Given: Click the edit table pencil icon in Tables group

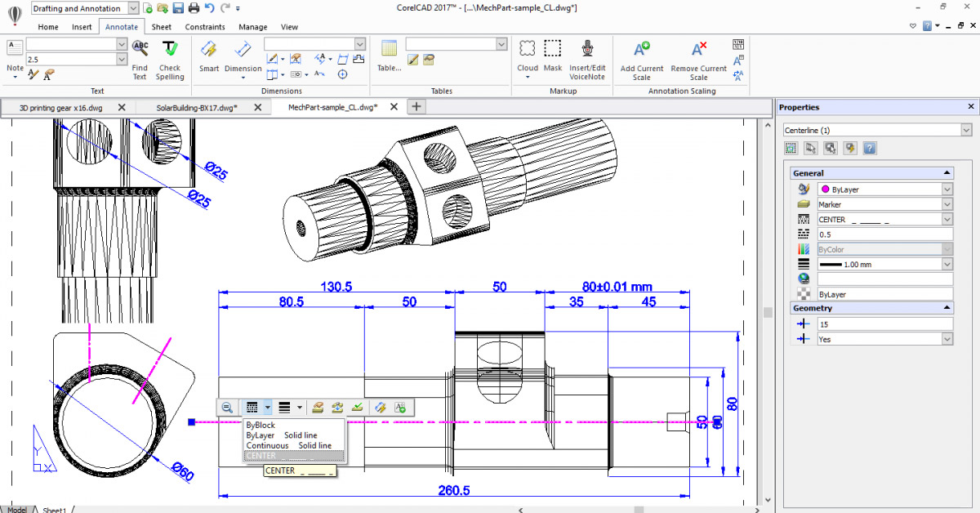Looking at the screenshot, I should 413,59.
